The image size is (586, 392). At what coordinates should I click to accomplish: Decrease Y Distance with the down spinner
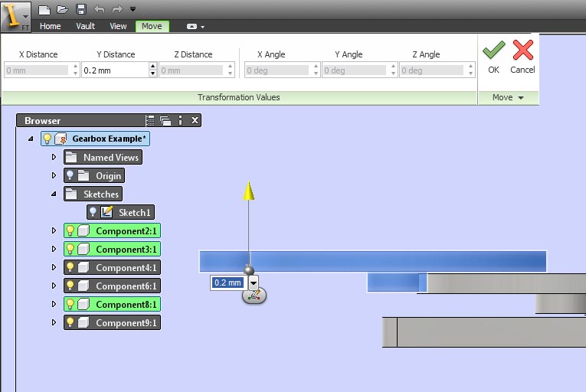click(152, 73)
